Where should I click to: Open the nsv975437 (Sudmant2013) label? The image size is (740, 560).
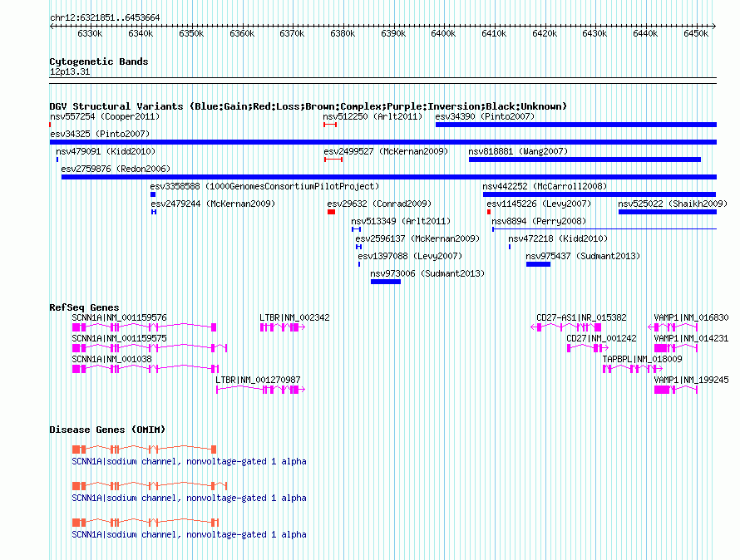point(583,256)
